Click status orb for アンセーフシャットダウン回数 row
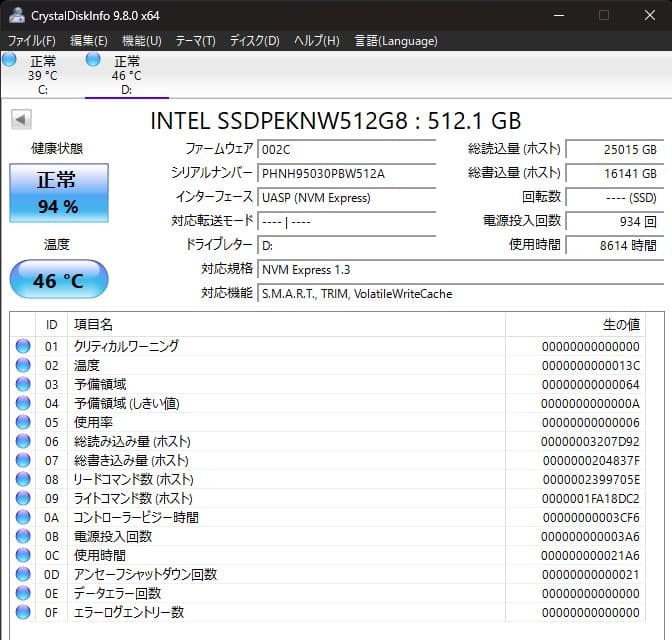 coord(23,574)
